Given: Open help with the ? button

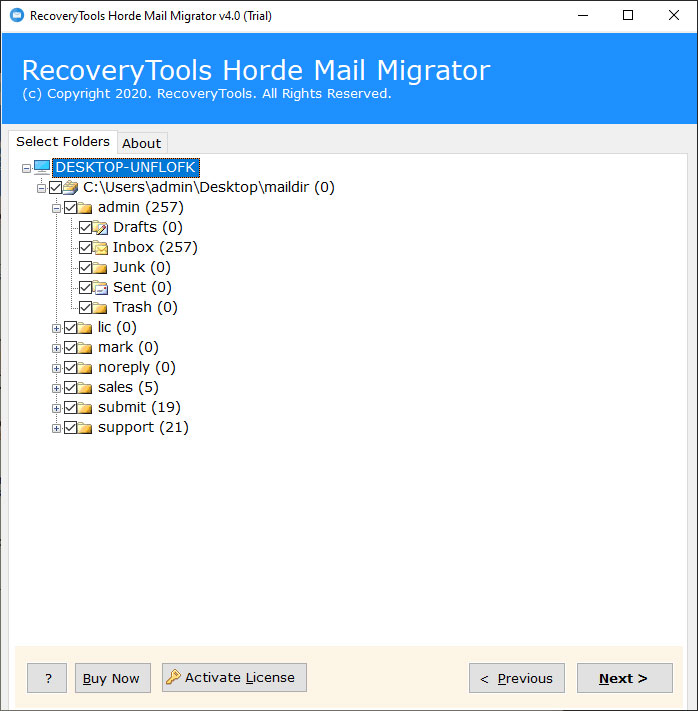Looking at the screenshot, I should click(47, 678).
